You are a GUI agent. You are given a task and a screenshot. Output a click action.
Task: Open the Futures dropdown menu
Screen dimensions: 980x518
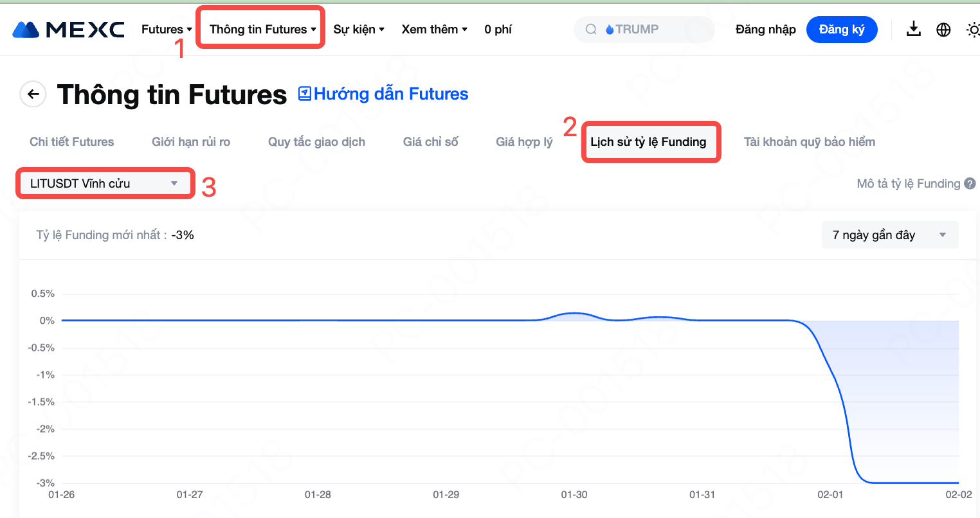[x=167, y=30]
